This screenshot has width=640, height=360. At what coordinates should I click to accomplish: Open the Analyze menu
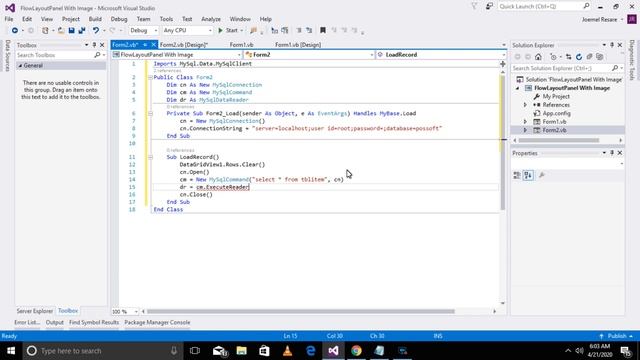tap(211, 19)
